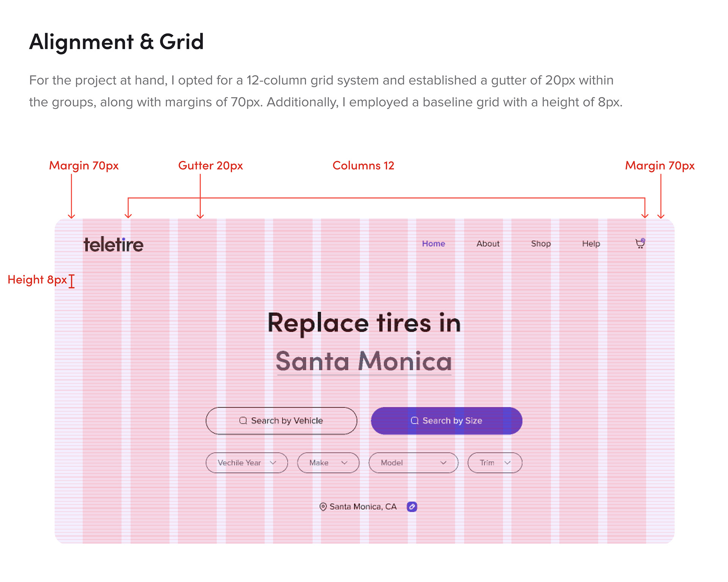Click the magnifier in Search by Size

(415, 420)
